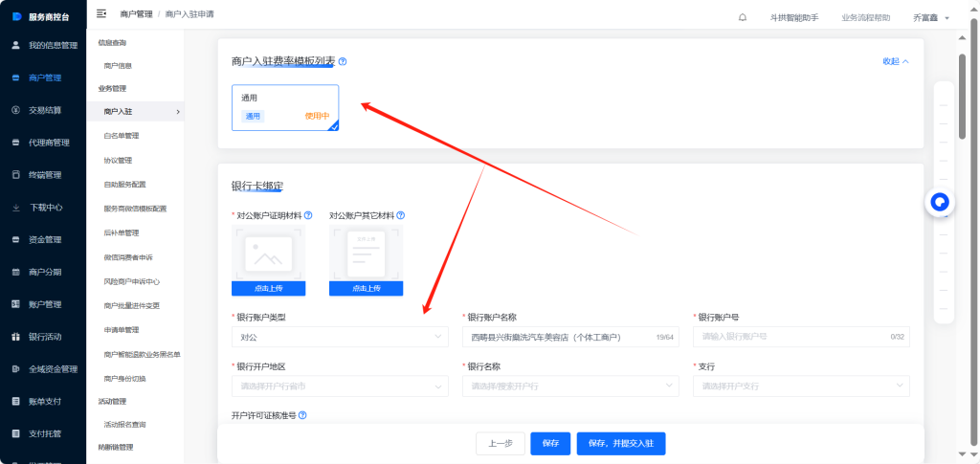Click the blue 保存 button
This screenshot has width=980, height=464.
tap(550, 443)
